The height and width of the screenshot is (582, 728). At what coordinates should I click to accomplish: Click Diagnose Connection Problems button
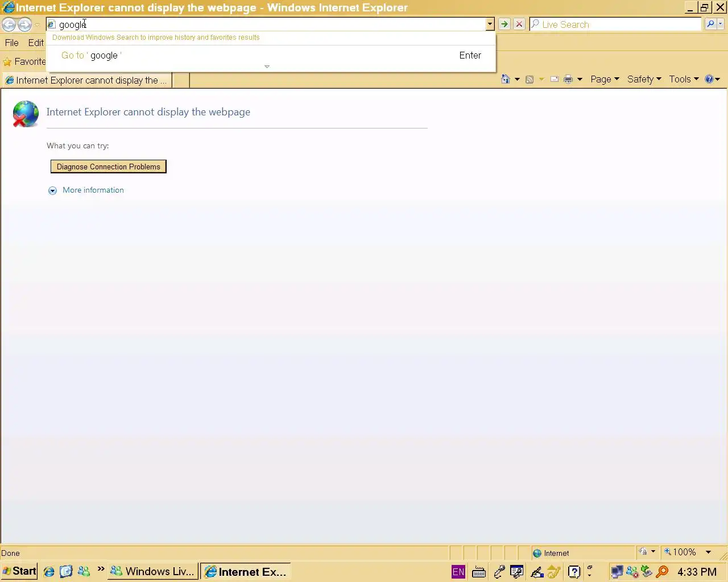point(109,167)
